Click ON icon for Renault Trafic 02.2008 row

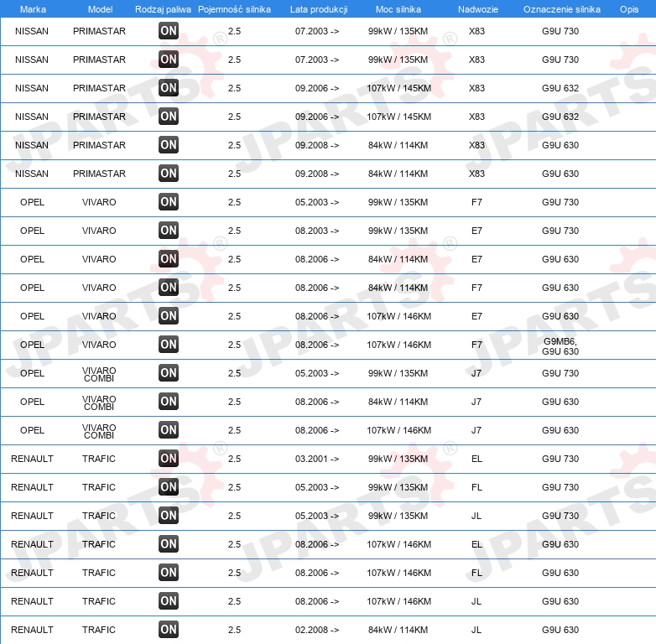coord(168,630)
